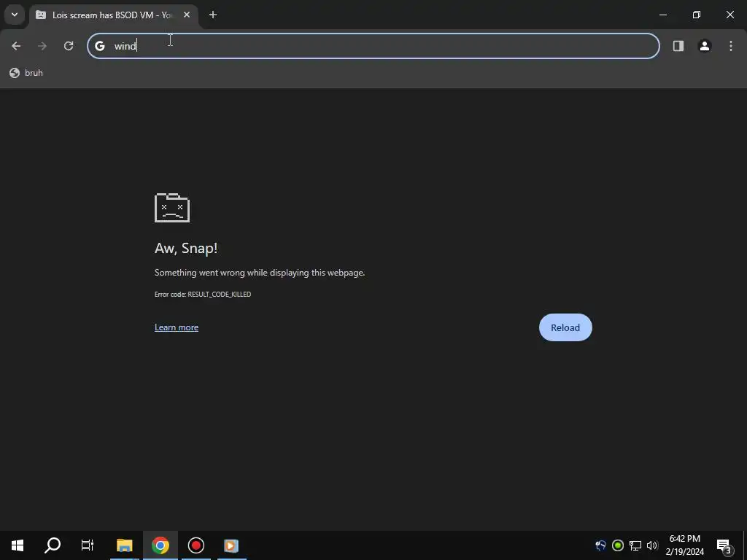This screenshot has width=747, height=560.
Task: Click the green circle tray icon
Action: point(618,545)
